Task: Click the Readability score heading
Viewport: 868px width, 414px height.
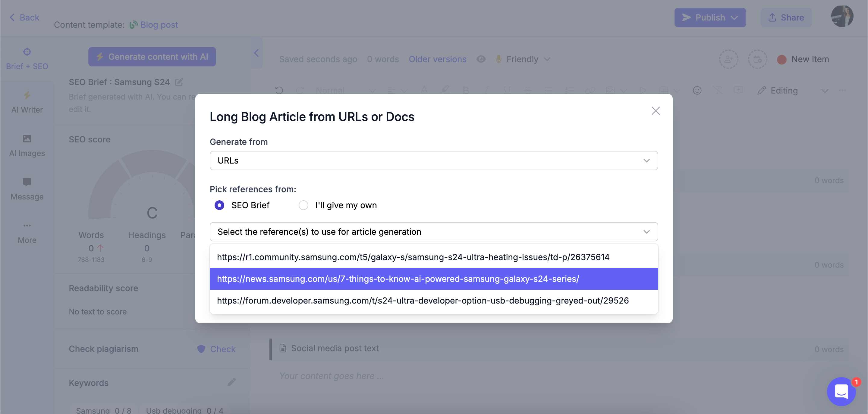Action: click(103, 288)
